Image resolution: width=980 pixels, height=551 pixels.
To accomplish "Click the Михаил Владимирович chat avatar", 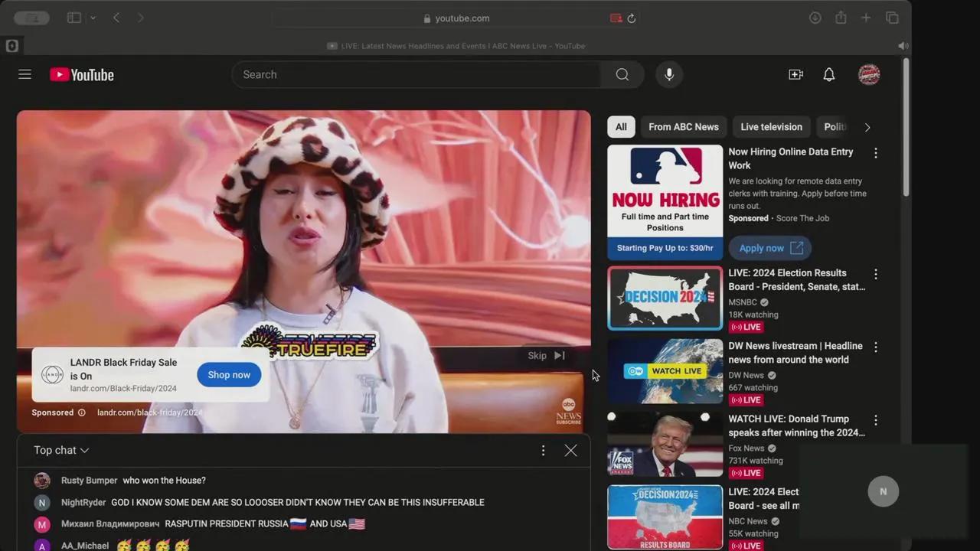I will point(42,524).
